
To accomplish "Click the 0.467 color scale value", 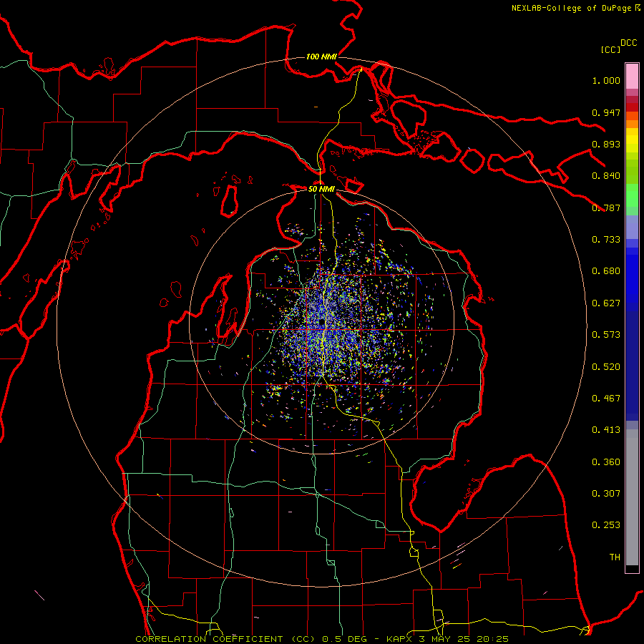I will [x=606, y=399].
